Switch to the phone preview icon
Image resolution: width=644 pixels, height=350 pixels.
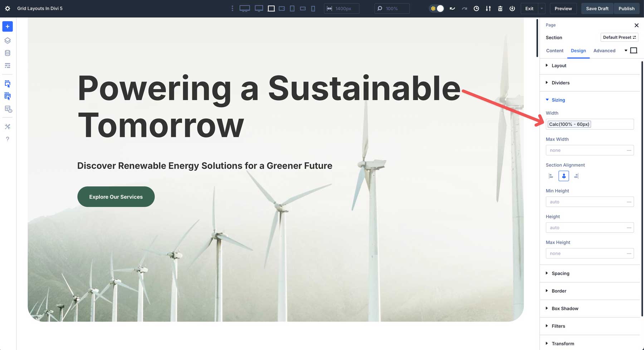(x=313, y=9)
